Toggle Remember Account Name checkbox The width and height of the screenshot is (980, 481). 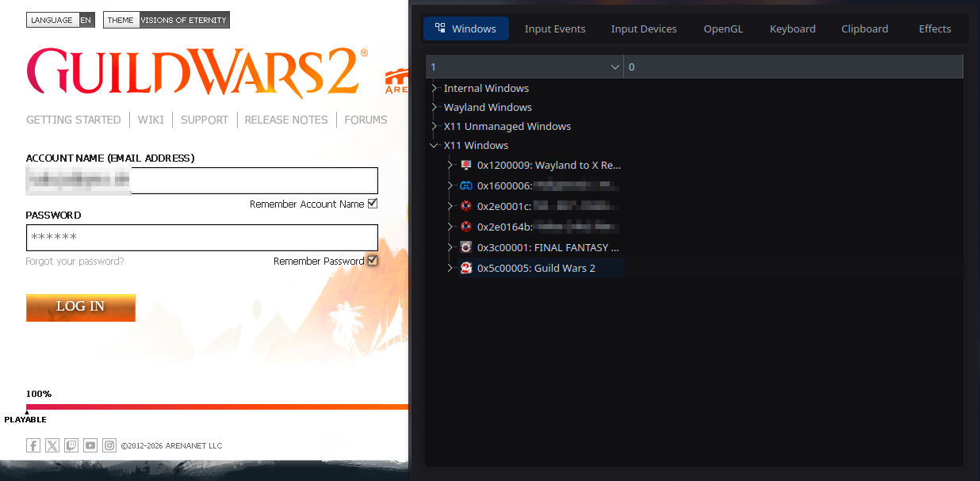[373, 204]
